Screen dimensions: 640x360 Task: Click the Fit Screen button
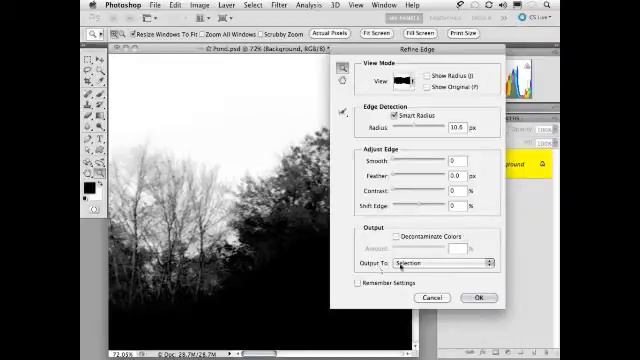pyautogui.click(x=376, y=33)
